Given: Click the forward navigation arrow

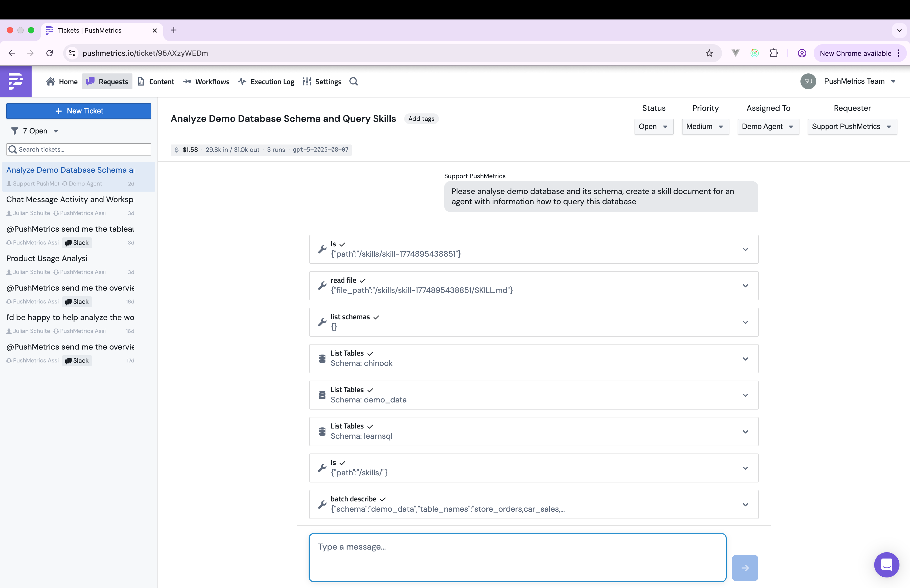Looking at the screenshot, I should pos(31,53).
